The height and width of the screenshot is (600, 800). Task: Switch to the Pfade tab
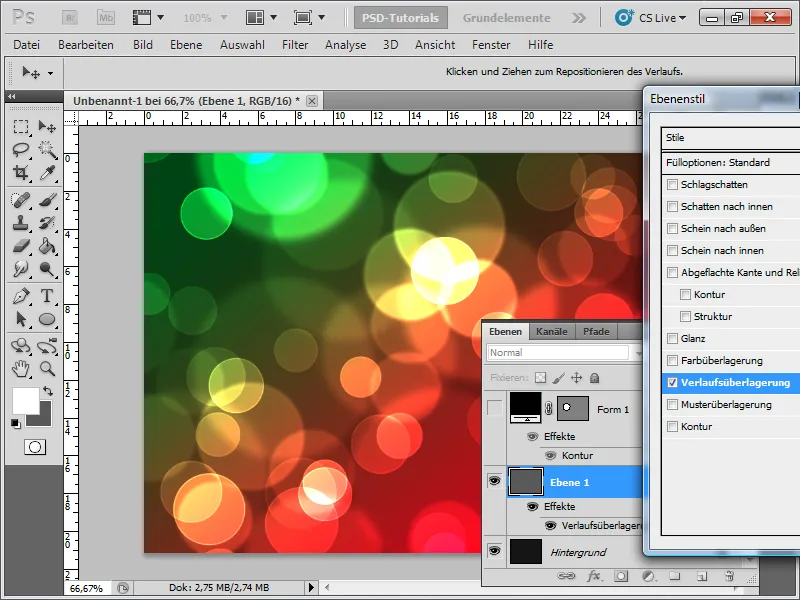596,332
